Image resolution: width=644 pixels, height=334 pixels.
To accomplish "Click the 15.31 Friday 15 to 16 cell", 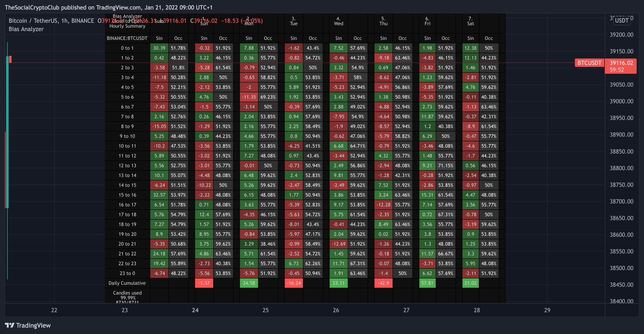I will (x=427, y=195).
